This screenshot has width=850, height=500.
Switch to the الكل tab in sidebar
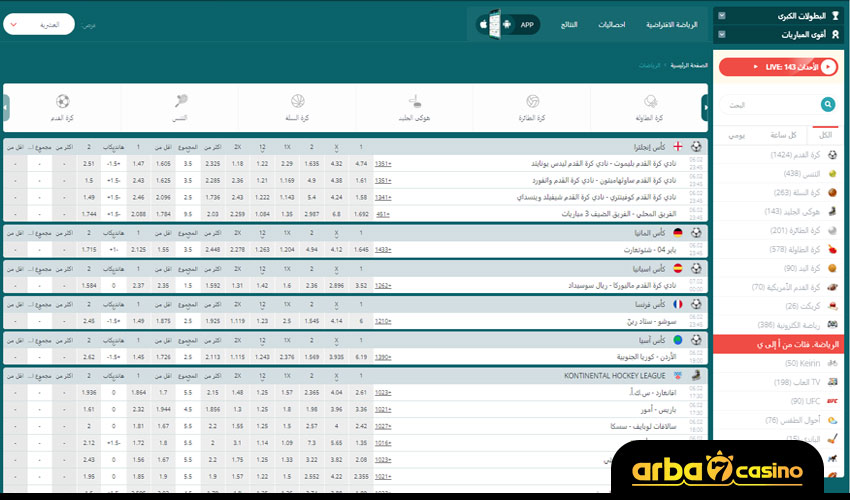[x=825, y=135]
